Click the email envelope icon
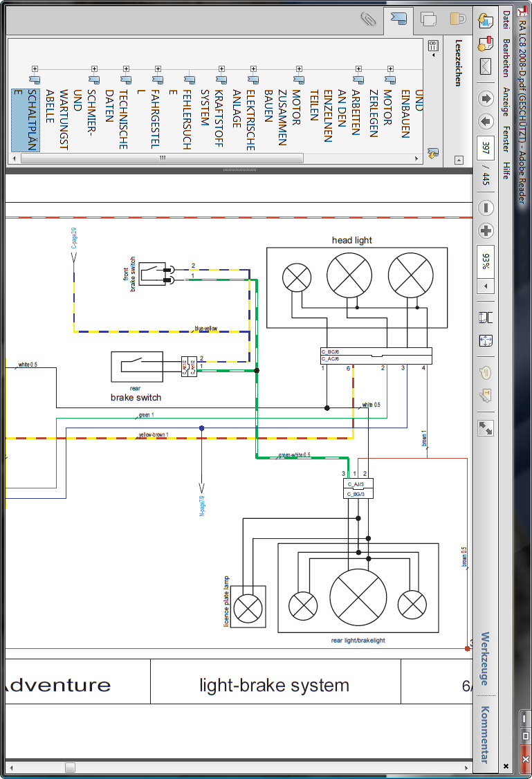The image size is (532, 779). (x=486, y=67)
